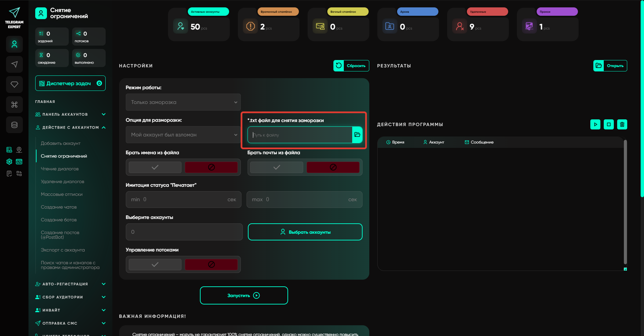Enable thread management with checkmark toggle
This screenshot has height=336, width=644.
click(x=155, y=265)
